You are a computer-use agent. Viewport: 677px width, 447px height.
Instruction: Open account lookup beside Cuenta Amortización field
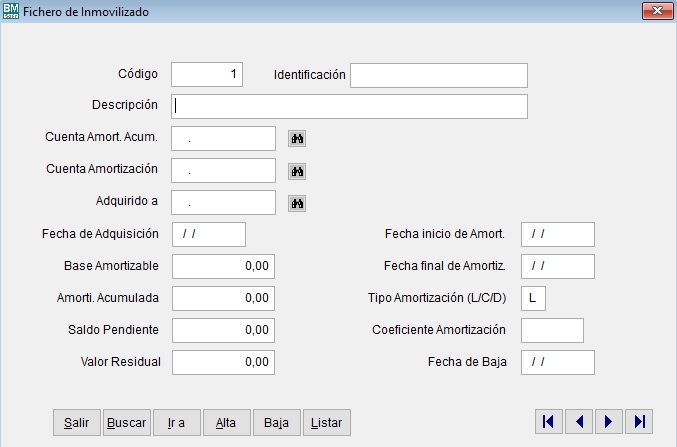(x=297, y=171)
